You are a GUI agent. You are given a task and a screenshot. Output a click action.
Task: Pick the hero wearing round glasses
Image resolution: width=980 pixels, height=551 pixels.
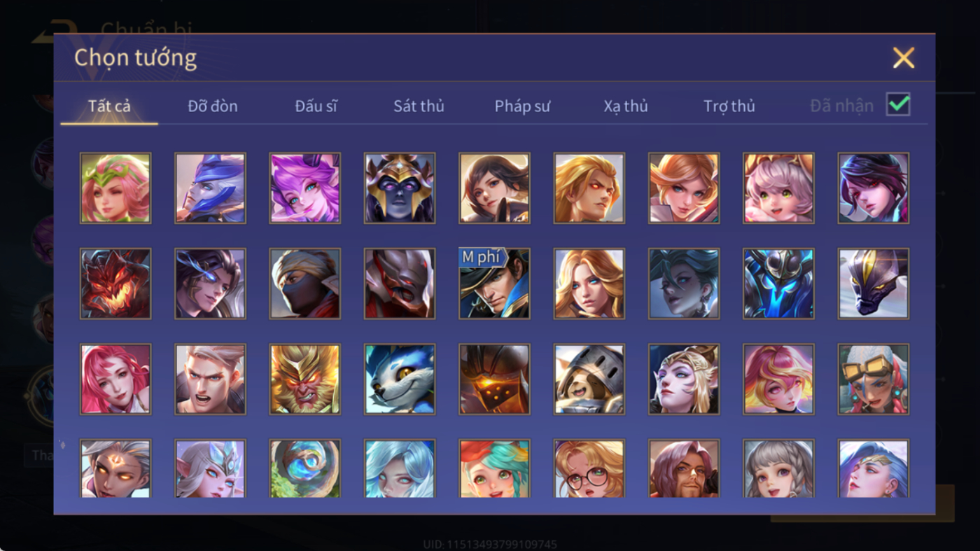[x=589, y=468]
